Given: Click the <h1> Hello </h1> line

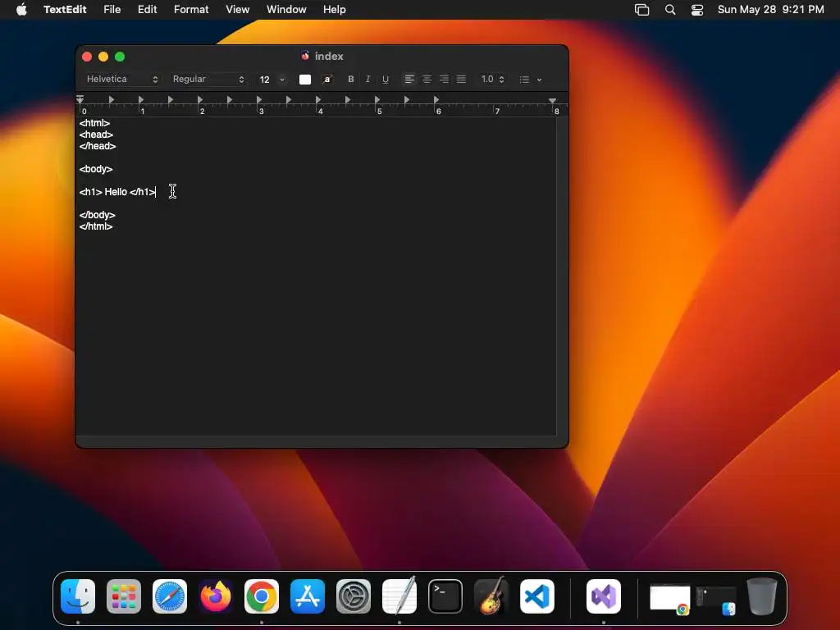Looking at the screenshot, I should pyautogui.click(x=117, y=192).
